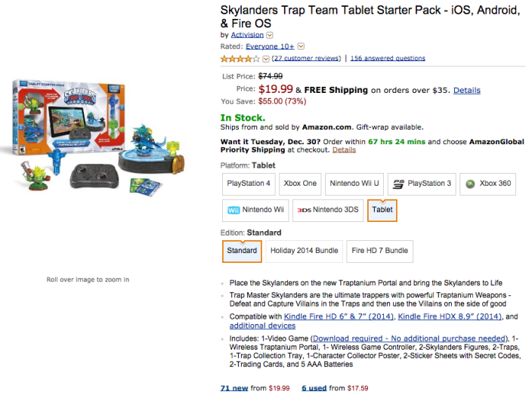Select the Tablet platform option
532x401 pixels.
point(382,209)
